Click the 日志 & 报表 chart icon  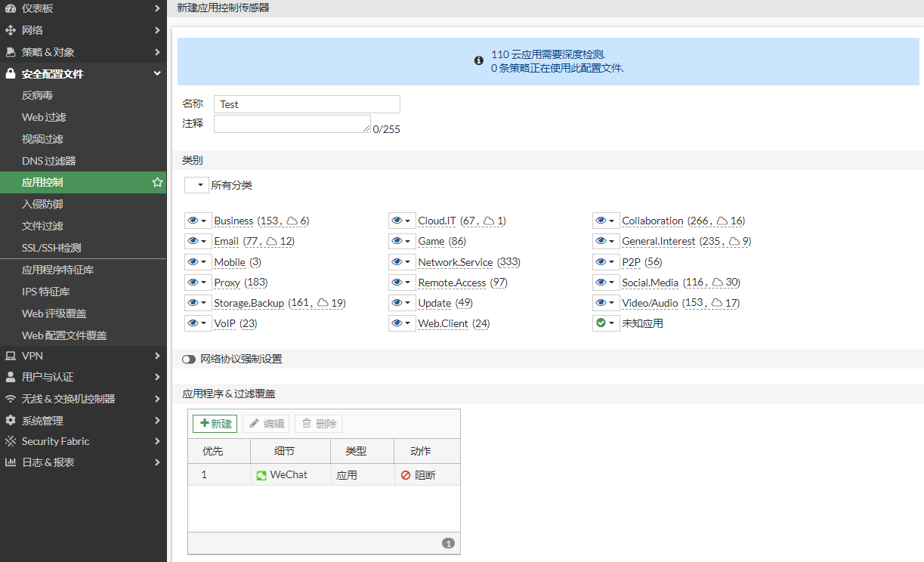point(11,462)
